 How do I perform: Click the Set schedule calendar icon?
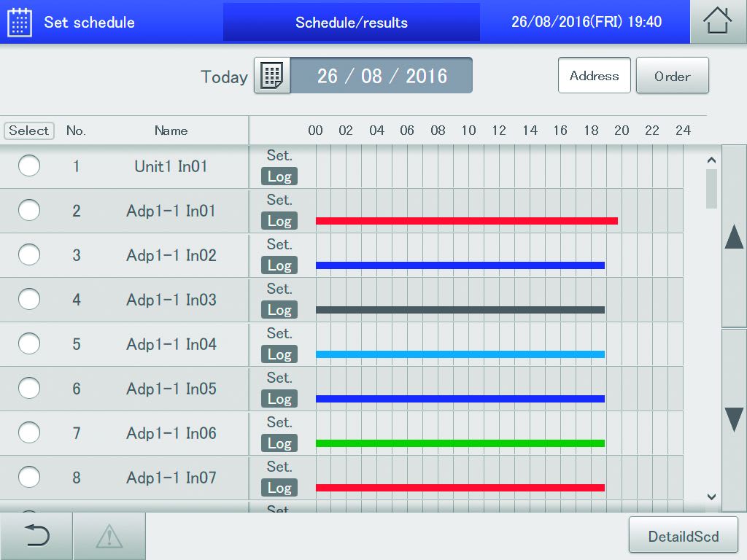point(20,22)
